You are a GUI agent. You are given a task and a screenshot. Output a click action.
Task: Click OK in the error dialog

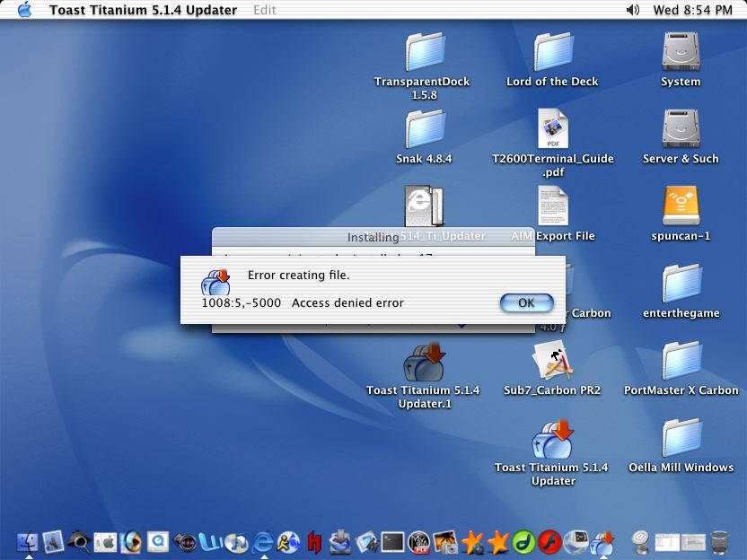tap(526, 302)
